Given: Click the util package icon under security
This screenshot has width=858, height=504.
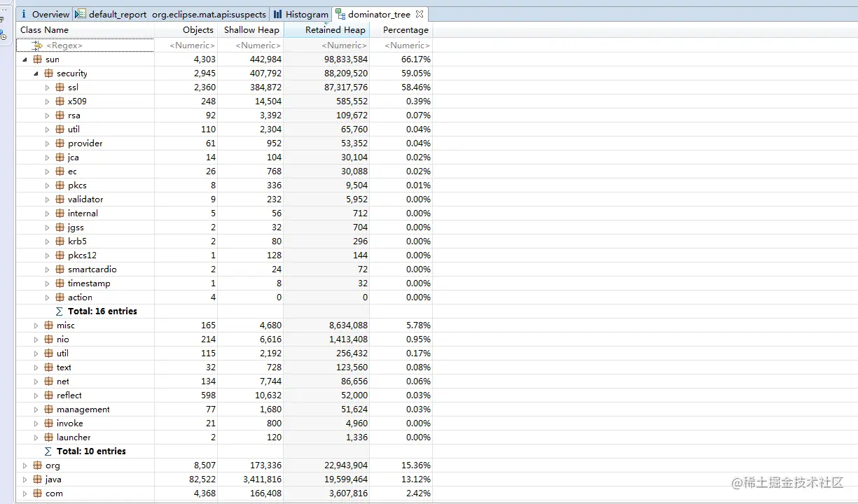Looking at the screenshot, I should tap(60, 129).
